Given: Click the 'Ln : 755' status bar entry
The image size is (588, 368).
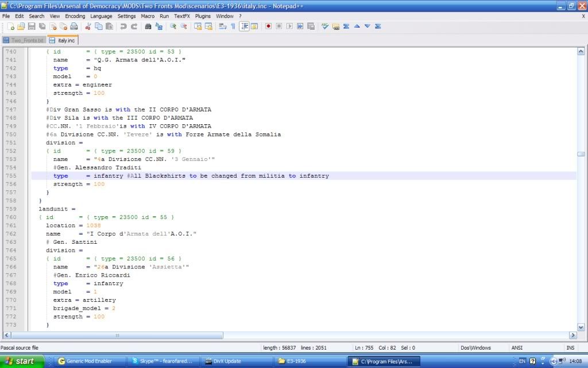Looking at the screenshot, I should coord(364,348).
